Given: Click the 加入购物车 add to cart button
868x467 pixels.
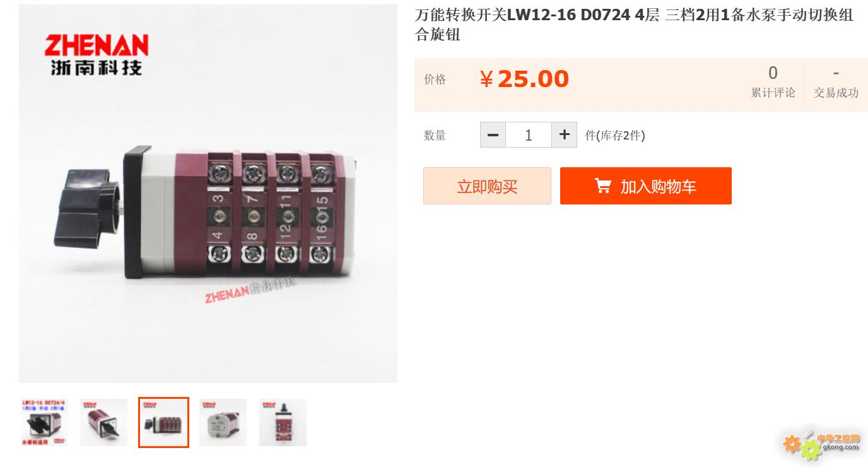Looking at the screenshot, I should [x=646, y=186].
